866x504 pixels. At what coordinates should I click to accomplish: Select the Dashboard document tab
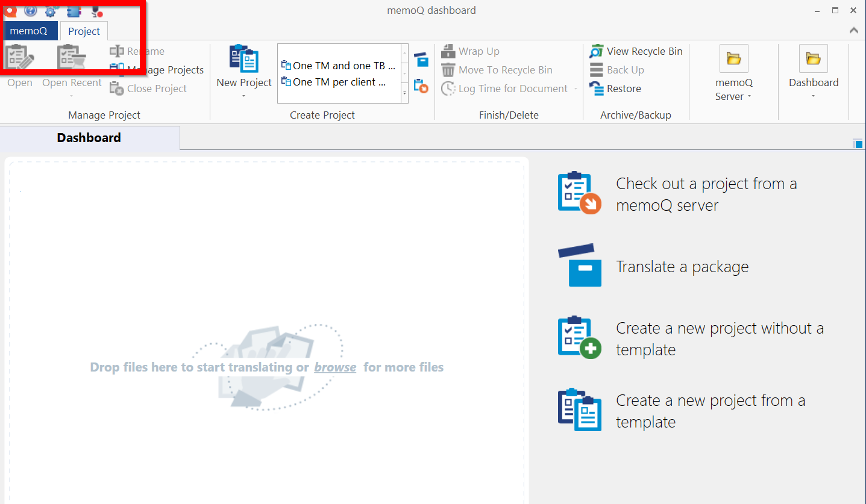(89, 138)
